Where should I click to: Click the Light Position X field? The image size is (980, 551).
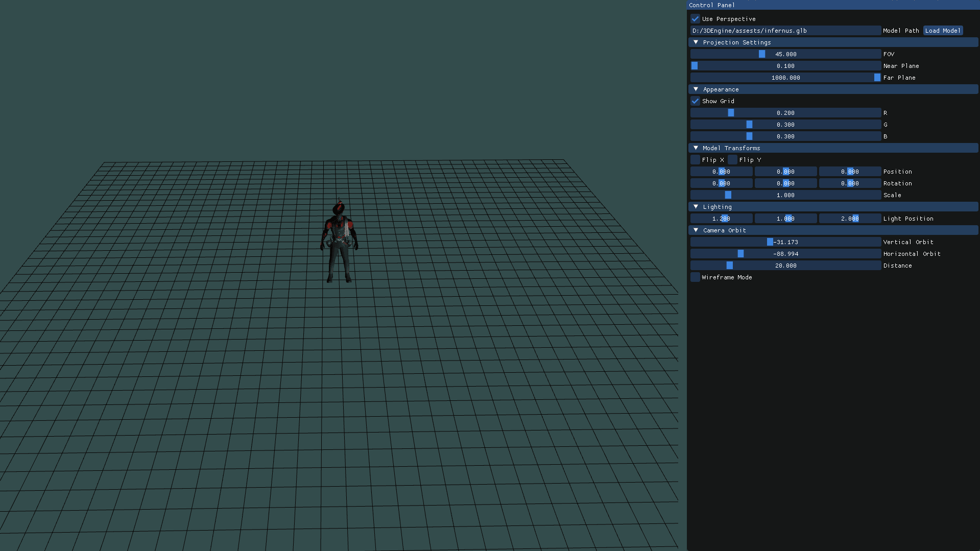point(721,219)
